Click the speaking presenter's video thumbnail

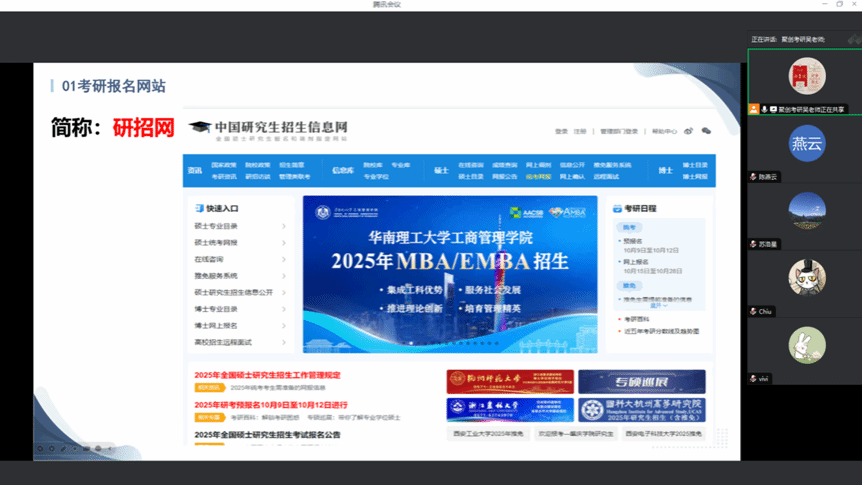(x=805, y=76)
